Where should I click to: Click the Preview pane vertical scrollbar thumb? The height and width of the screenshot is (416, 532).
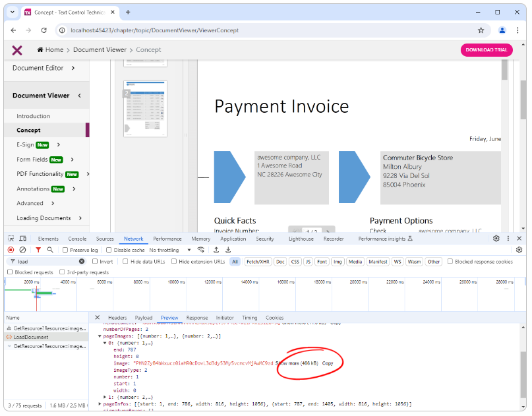pos(523,375)
